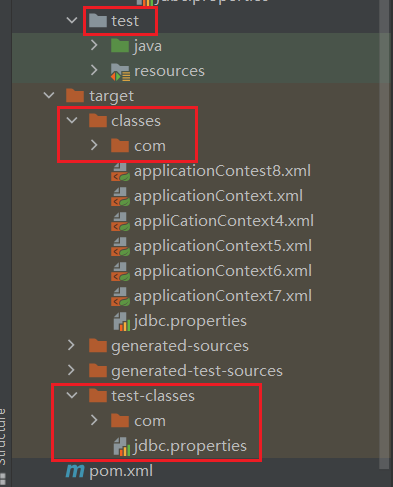Click the gray test folder icon
The width and height of the screenshot is (393, 487).
click(x=98, y=21)
